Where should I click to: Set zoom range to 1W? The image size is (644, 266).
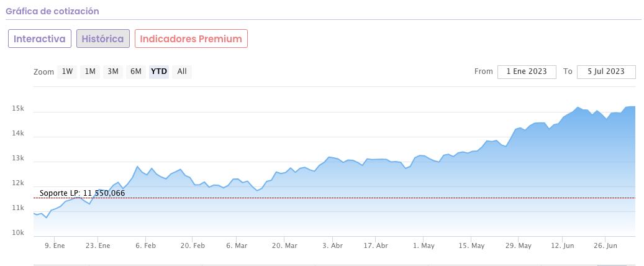[67, 71]
